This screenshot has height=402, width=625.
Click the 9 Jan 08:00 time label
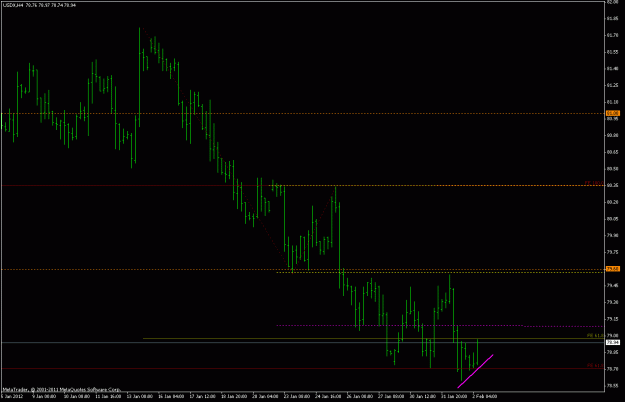pyautogui.click(x=44, y=396)
